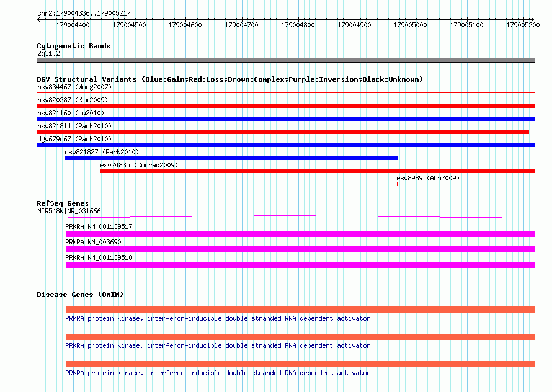Select the nsv821160 (Ju2010) blue gain bar
This screenshot has width=552, height=392.
coord(285,119)
